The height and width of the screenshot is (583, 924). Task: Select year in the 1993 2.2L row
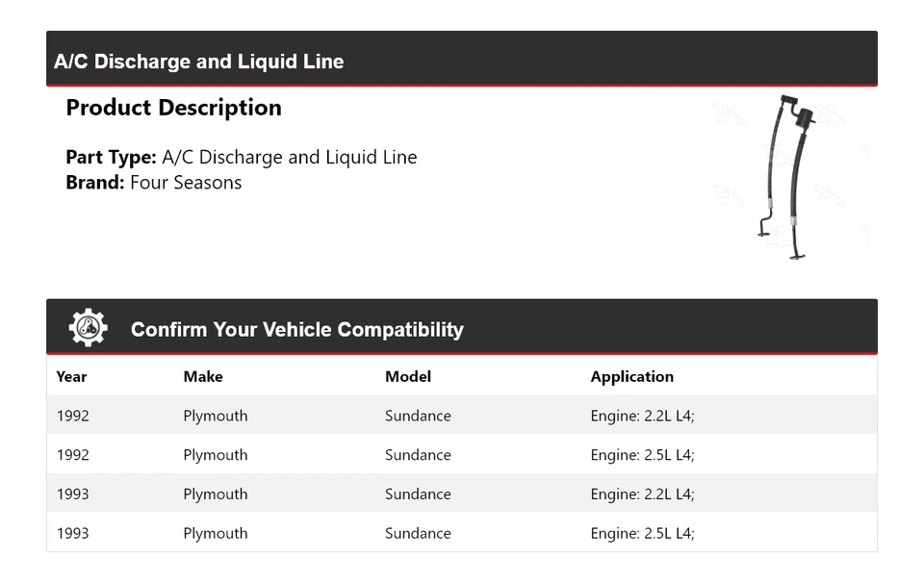coord(72,494)
